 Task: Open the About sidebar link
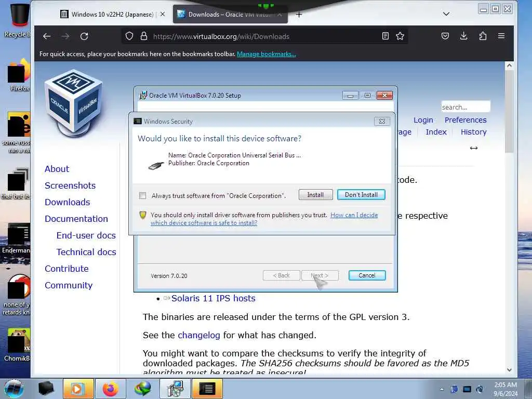click(x=57, y=169)
